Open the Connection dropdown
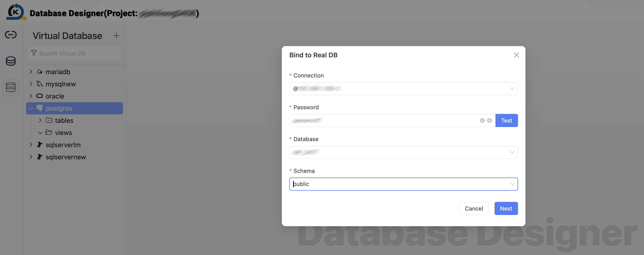The height and width of the screenshot is (255, 644). click(403, 89)
